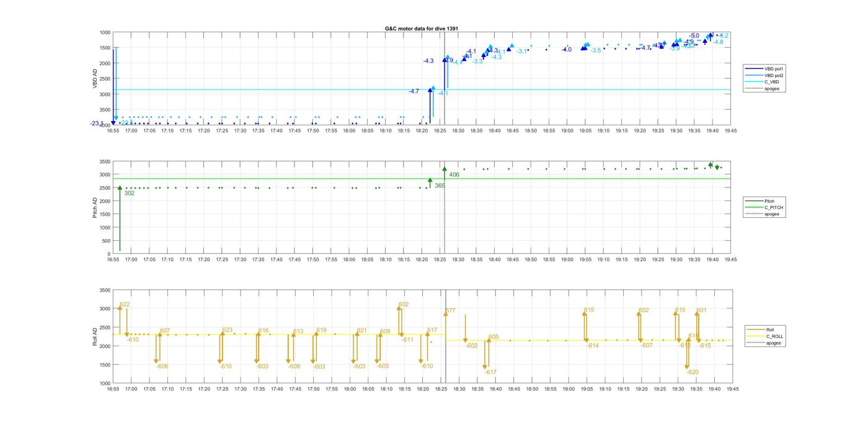Click the '-4.8' VBD data label
Screen dimensions: 868x430
tap(718, 42)
